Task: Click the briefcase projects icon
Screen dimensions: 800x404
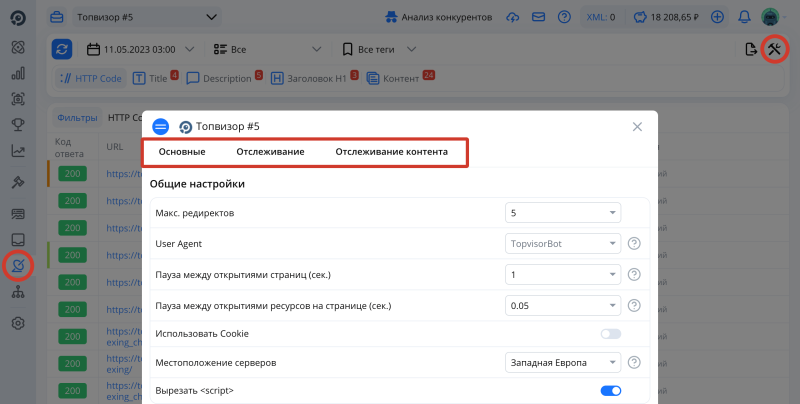Action: pyautogui.click(x=57, y=17)
